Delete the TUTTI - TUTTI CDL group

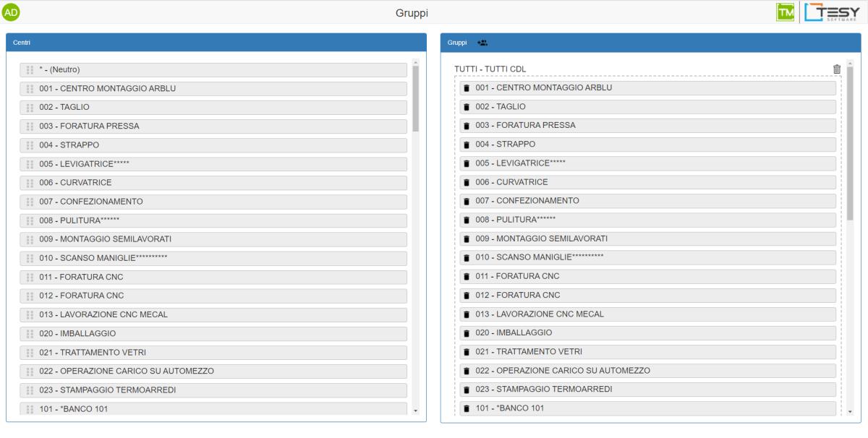click(837, 69)
